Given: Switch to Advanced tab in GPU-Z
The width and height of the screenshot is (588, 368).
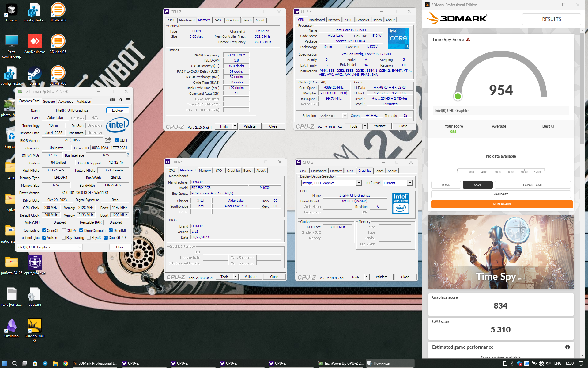Looking at the screenshot, I should pos(66,102).
